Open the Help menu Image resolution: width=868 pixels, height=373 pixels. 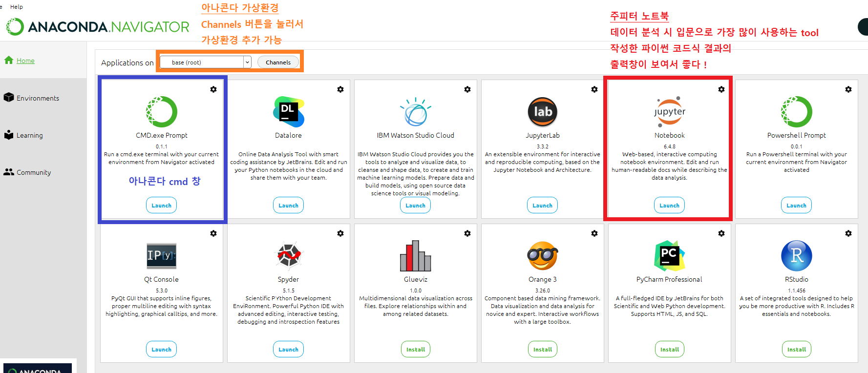pos(17,7)
